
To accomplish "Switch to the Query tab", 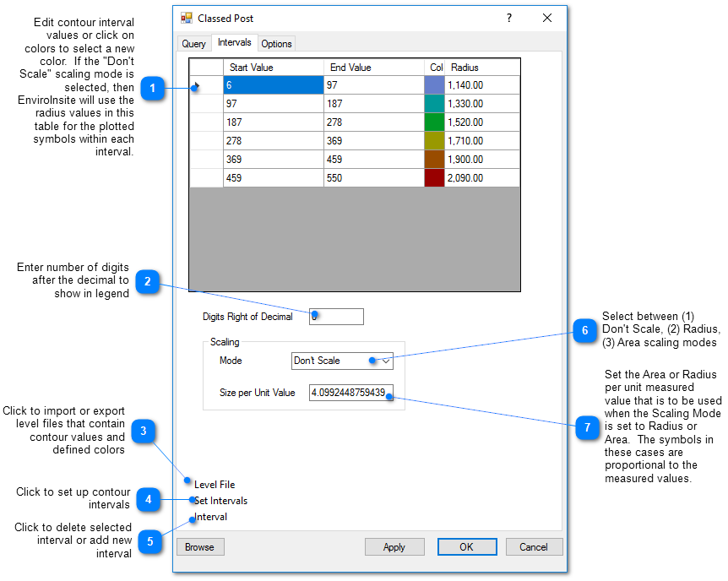I will coord(193,44).
